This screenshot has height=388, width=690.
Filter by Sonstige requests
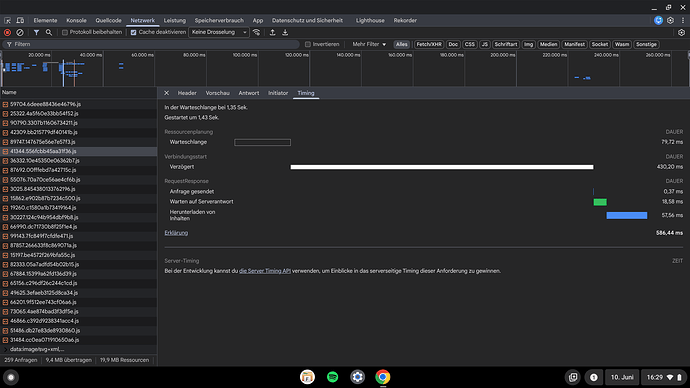click(x=646, y=44)
